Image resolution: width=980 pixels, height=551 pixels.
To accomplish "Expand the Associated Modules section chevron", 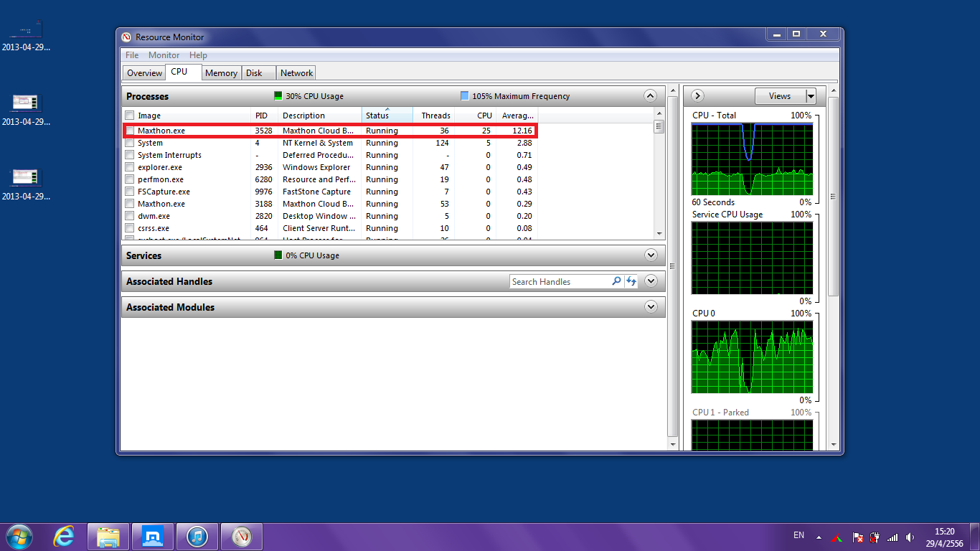I will coord(651,307).
